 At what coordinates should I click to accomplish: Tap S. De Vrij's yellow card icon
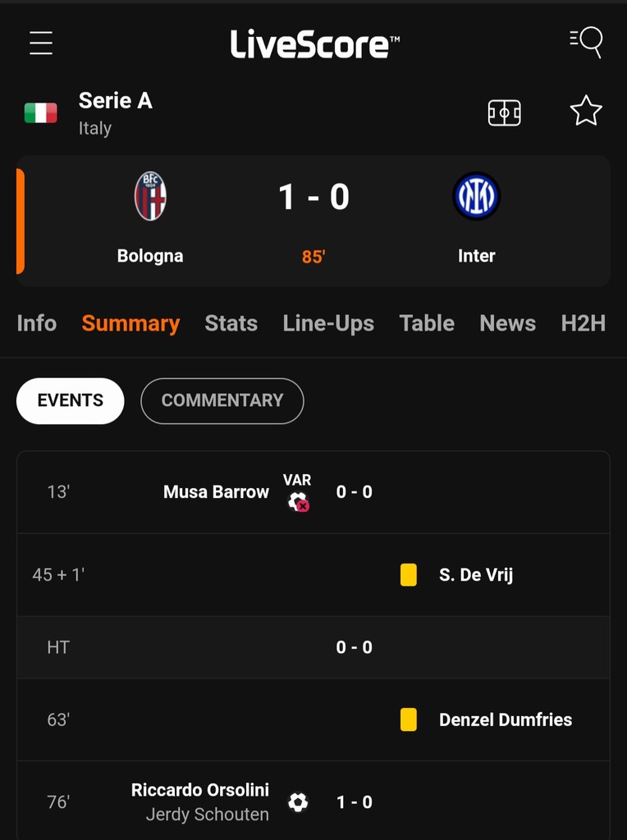[x=408, y=574]
